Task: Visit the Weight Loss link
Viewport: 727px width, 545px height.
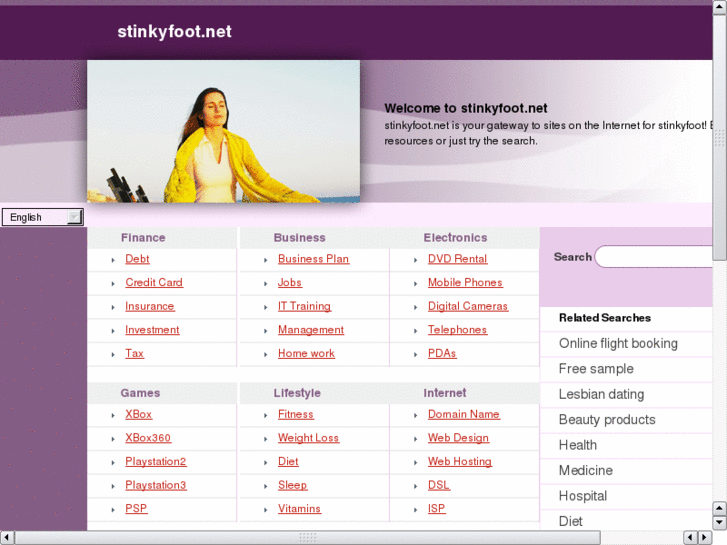Action: click(x=308, y=438)
